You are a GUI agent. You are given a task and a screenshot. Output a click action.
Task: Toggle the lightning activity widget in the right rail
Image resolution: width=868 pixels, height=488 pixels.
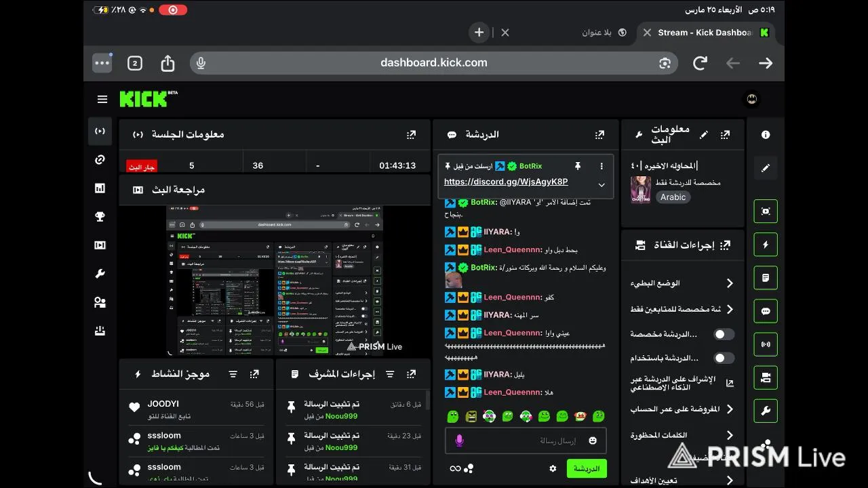766,245
